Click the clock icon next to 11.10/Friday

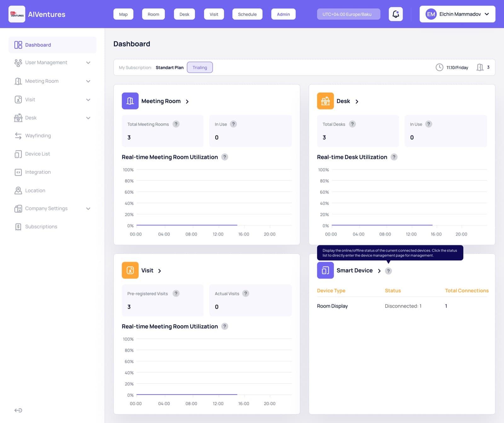pos(439,67)
